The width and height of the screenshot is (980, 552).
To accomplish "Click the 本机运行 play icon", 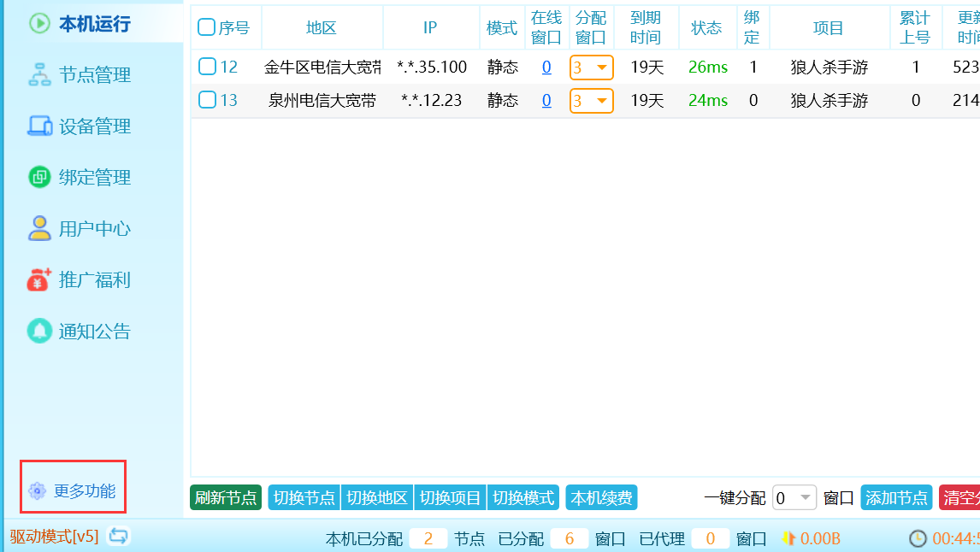I will pyautogui.click(x=39, y=23).
